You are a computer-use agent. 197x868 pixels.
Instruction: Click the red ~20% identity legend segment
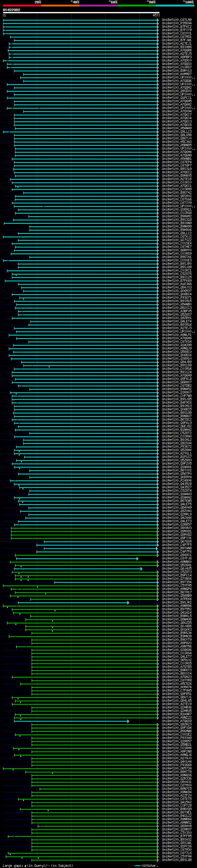click(x=22, y=6)
